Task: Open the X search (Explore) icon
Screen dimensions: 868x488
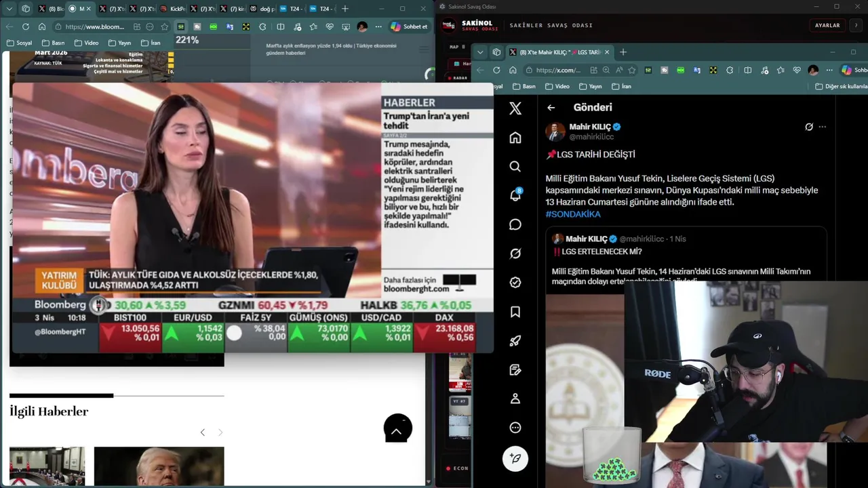Action: [515, 167]
